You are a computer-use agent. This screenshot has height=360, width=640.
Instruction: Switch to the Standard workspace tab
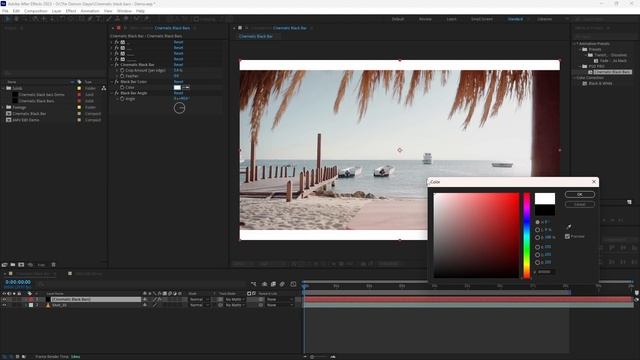(515, 19)
